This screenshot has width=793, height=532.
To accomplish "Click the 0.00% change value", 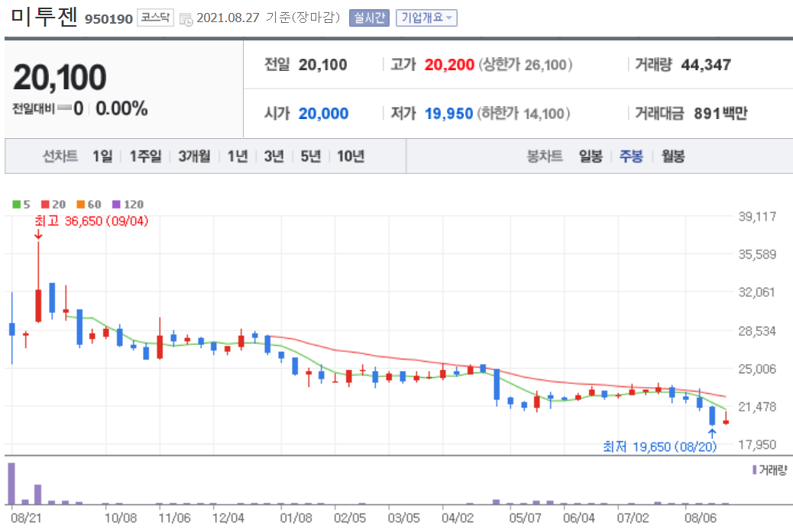I will tap(121, 108).
